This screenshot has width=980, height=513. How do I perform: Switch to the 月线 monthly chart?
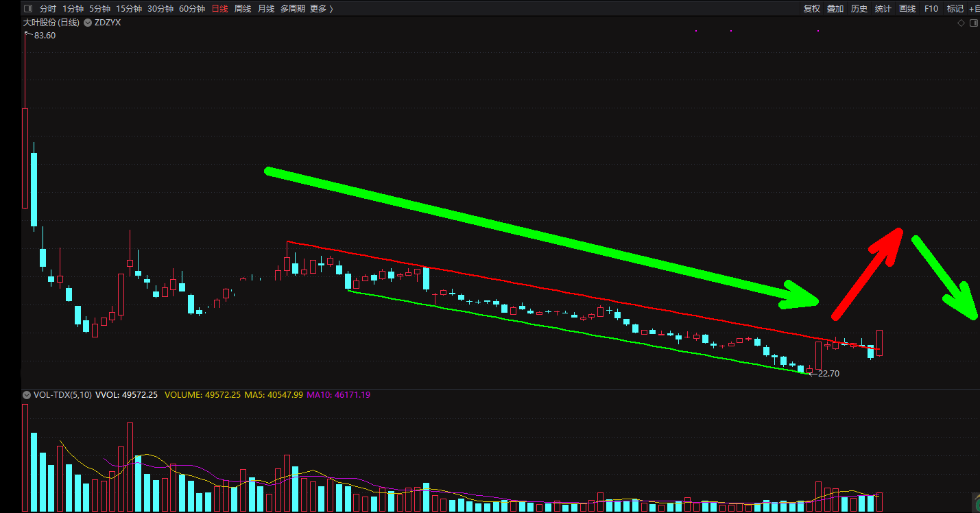pyautogui.click(x=266, y=9)
